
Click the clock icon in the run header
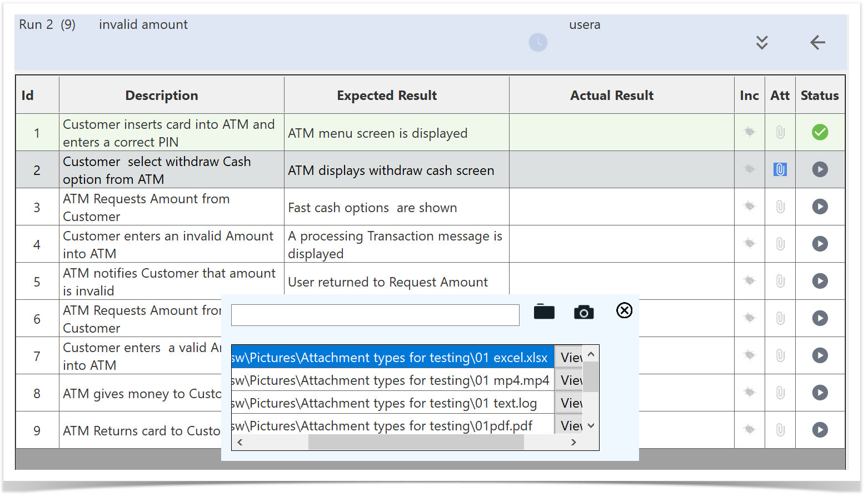coord(537,42)
